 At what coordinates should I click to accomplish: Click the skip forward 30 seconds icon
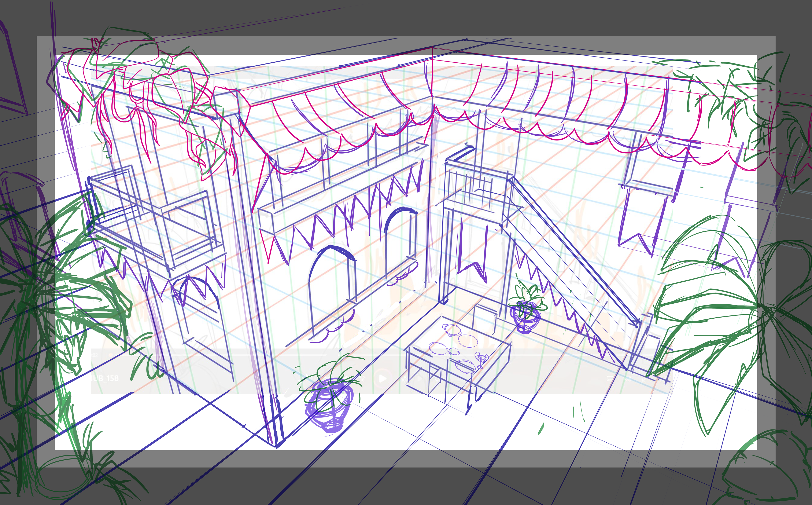(x=403, y=379)
